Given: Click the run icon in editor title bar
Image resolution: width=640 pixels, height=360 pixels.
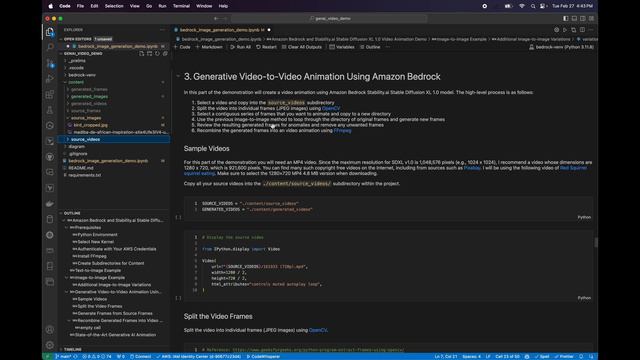Looking at the screenshot, I should 565,30.
